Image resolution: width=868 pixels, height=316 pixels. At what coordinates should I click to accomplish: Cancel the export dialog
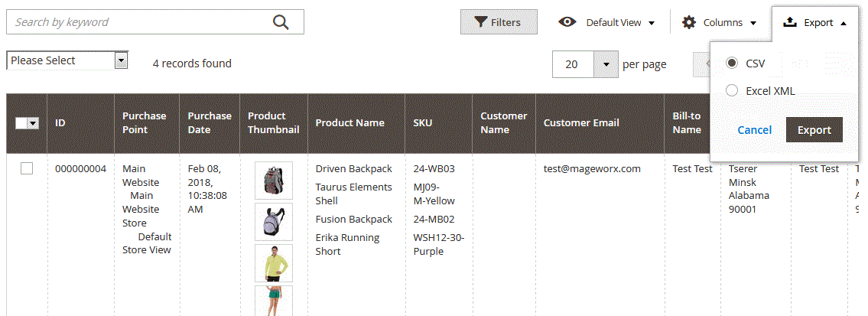[755, 130]
